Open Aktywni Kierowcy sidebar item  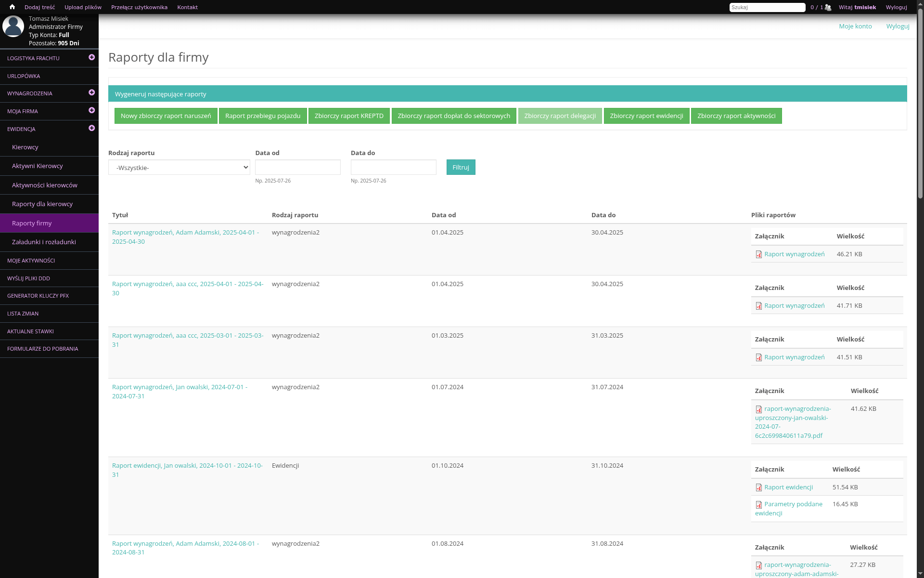point(38,166)
